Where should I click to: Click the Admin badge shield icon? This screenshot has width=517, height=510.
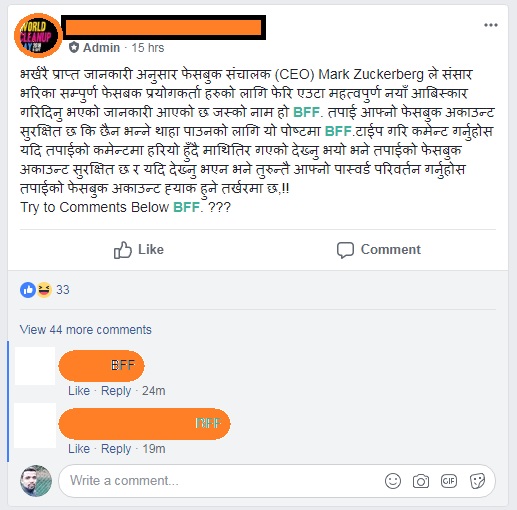pos(74,48)
